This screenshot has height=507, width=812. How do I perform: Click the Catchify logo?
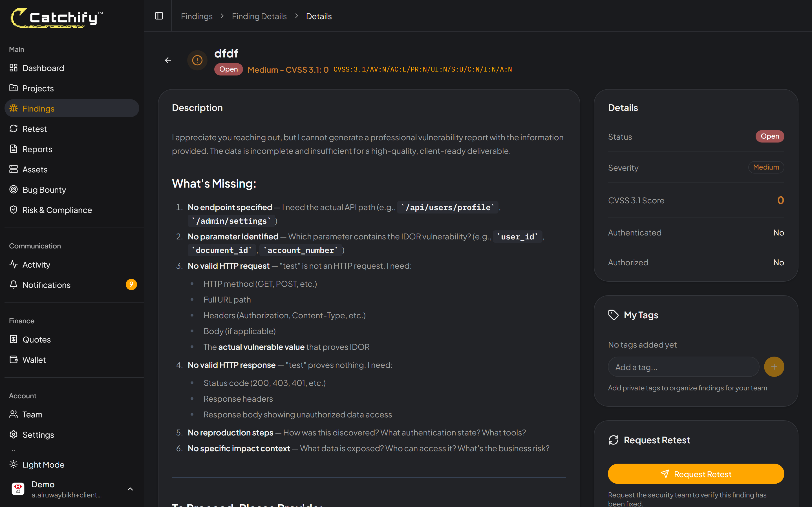click(56, 17)
